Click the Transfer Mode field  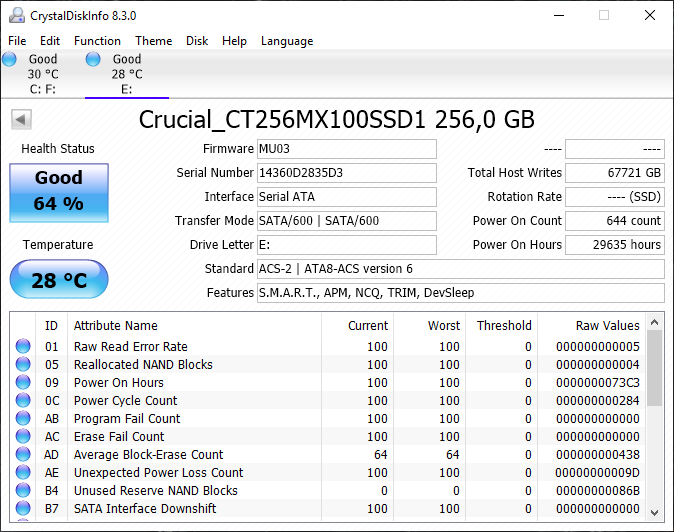coord(347,221)
